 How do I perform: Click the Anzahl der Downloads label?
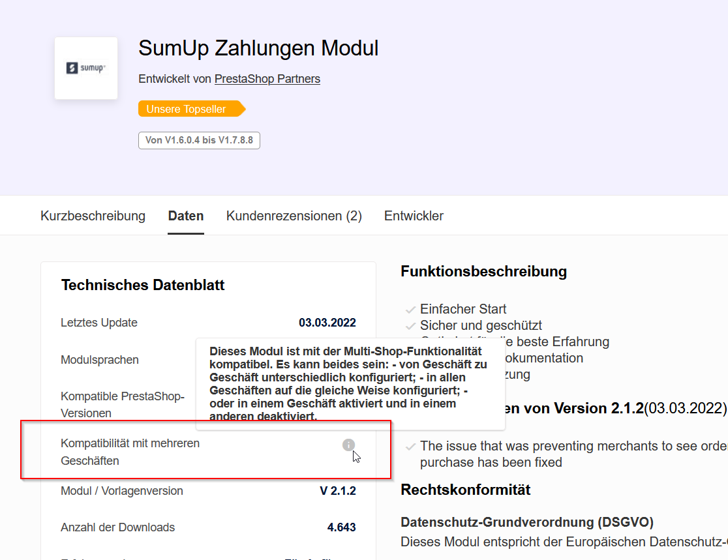coord(117,527)
